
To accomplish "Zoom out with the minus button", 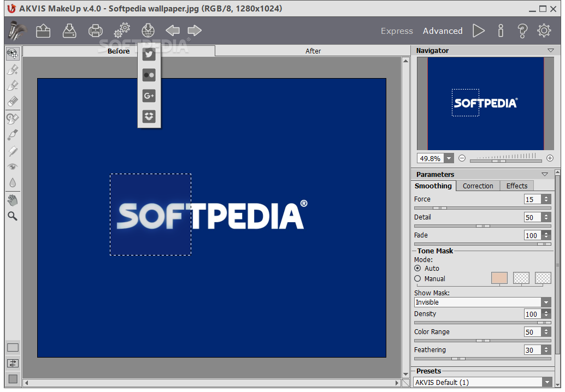I will click(x=462, y=158).
